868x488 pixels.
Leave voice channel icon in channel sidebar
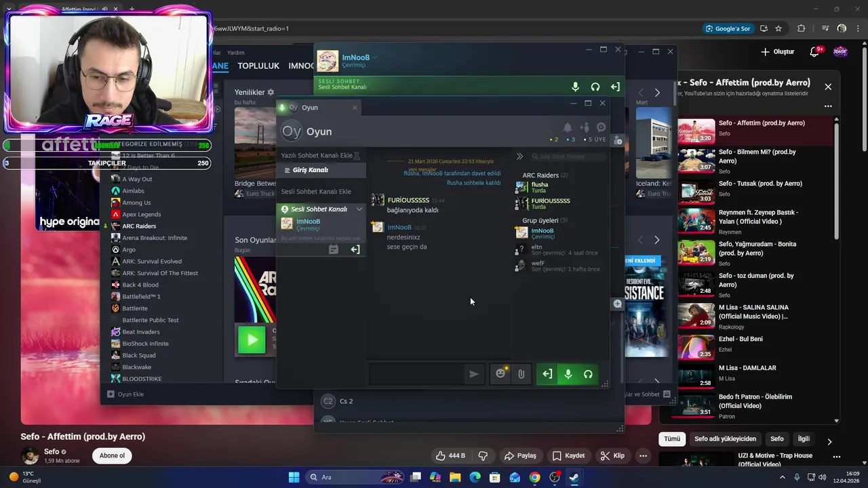355,249
